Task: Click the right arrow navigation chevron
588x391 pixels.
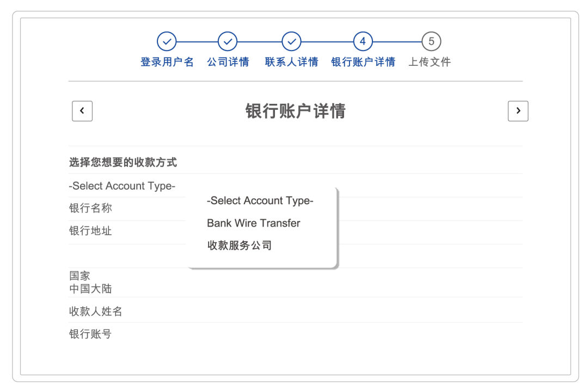Action: coord(518,111)
